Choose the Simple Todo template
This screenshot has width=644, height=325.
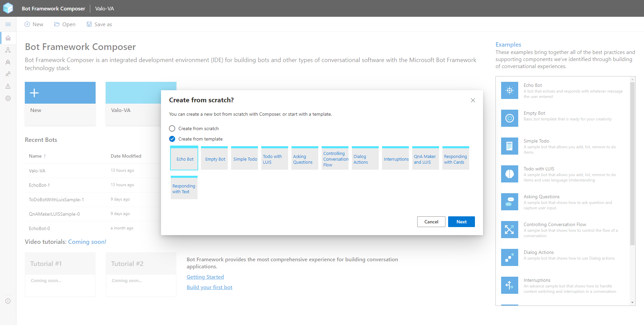coord(245,158)
